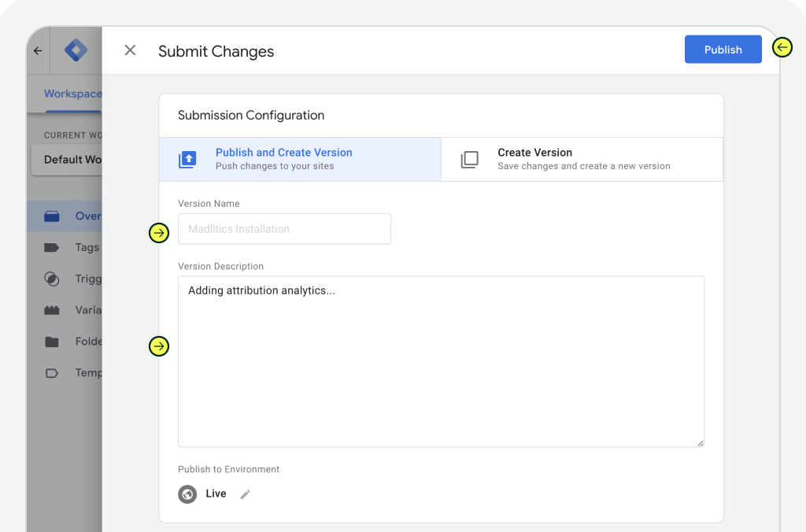Click the Overview briefcase icon
This screenshot has width=806, height=532.
point(52,216)
